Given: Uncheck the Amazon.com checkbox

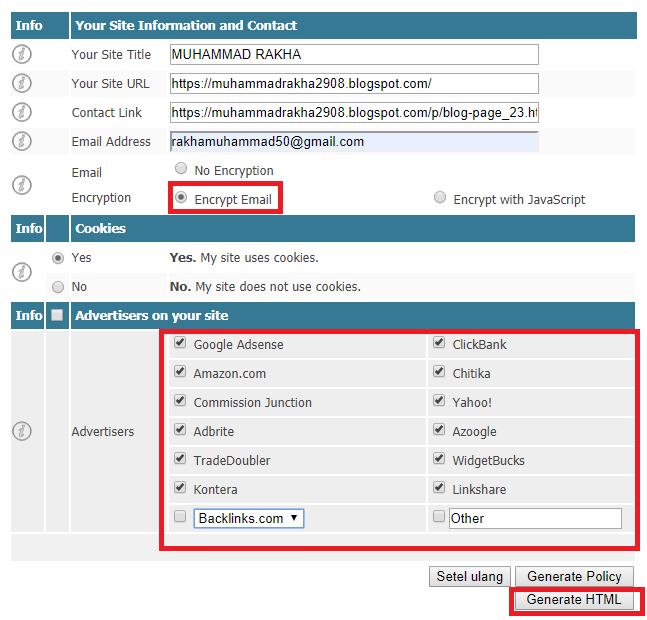Looking at the screenshot, I should coord(180,371).
